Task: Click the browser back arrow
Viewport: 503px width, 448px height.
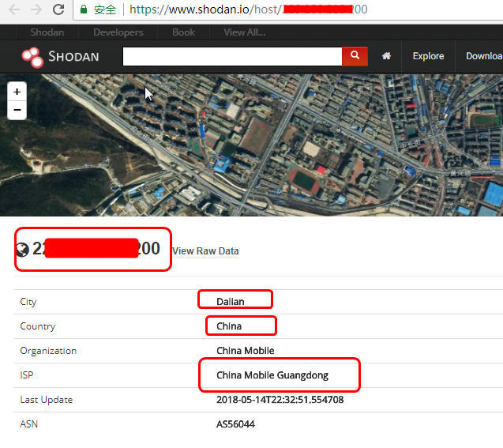Action: tap(14, 9)
